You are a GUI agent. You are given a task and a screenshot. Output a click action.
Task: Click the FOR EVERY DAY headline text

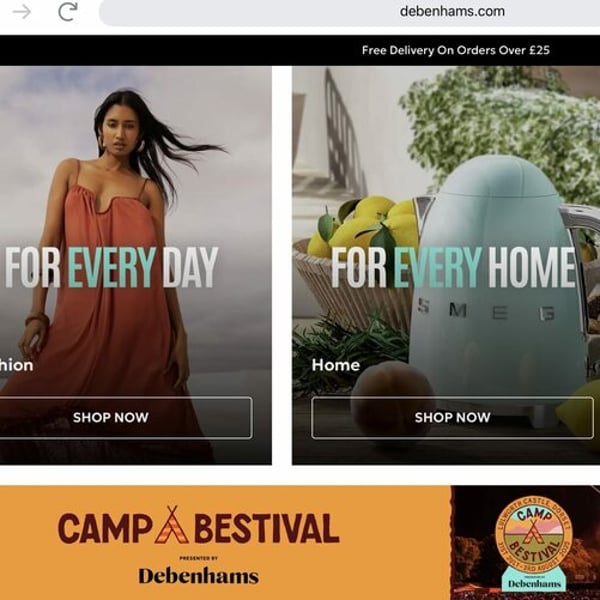click(111, 267)
